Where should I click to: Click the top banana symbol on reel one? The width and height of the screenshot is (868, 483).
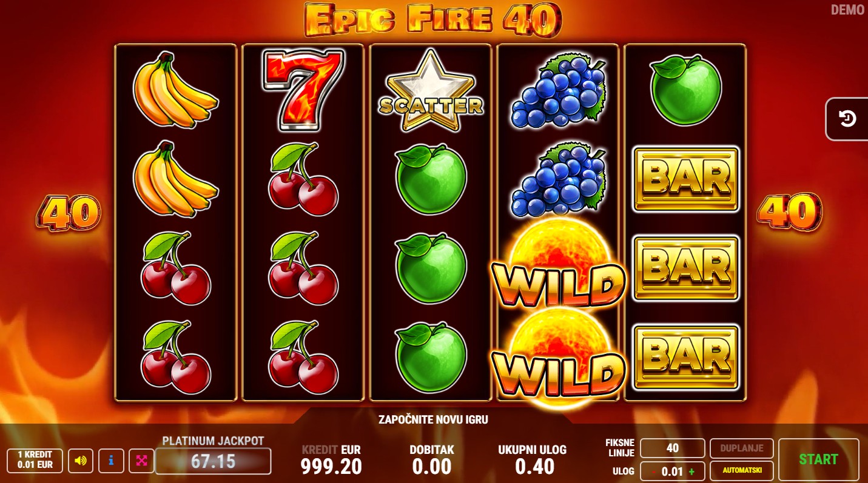pyautogui.click(x=175, y=90)
